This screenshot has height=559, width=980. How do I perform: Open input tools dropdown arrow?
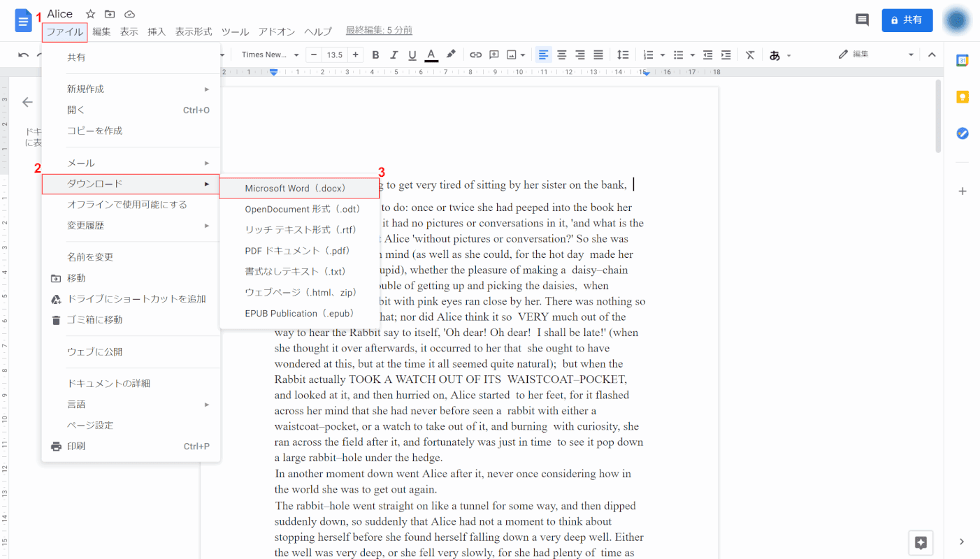pyautogui.click(x=789, y=55)
